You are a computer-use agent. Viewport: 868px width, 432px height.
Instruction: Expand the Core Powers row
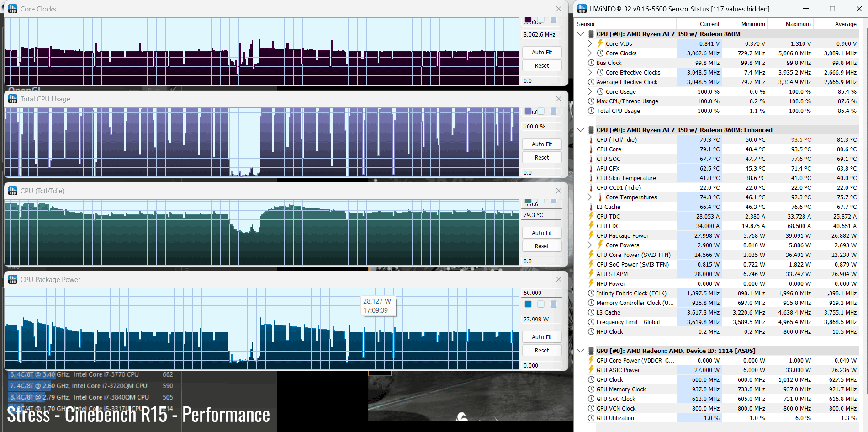point(590,245)
